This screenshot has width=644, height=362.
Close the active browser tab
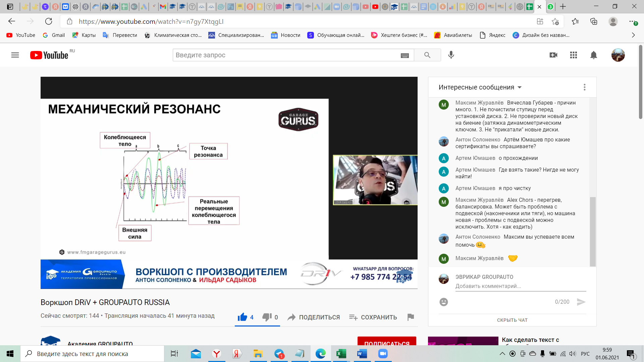539,7
